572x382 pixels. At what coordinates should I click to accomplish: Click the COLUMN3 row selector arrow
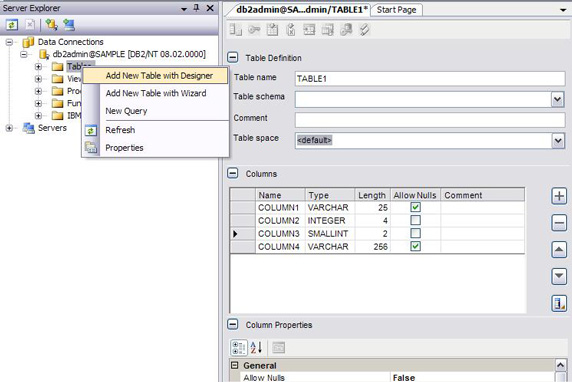pyautogui.click(x=235, y=234)
